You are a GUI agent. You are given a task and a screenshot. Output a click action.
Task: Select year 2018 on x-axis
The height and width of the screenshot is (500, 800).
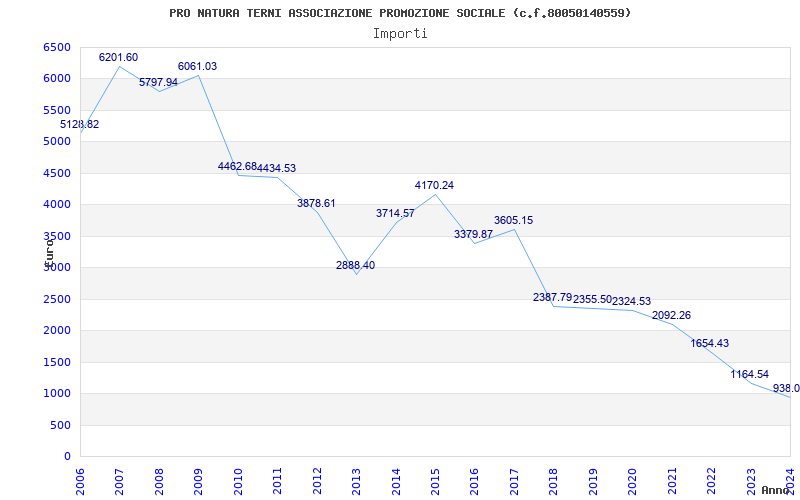(x=554, y=482)
